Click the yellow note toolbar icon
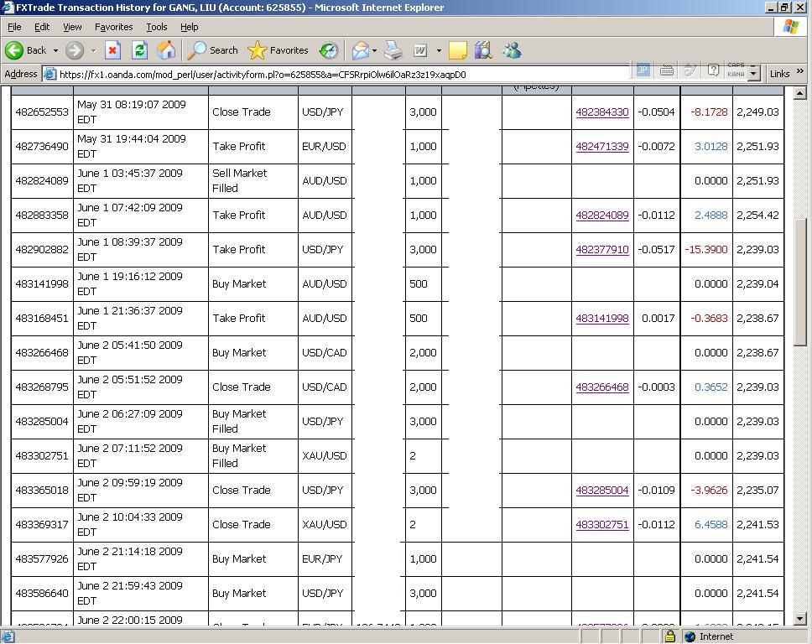812x644 pixels. coord(457,50)
